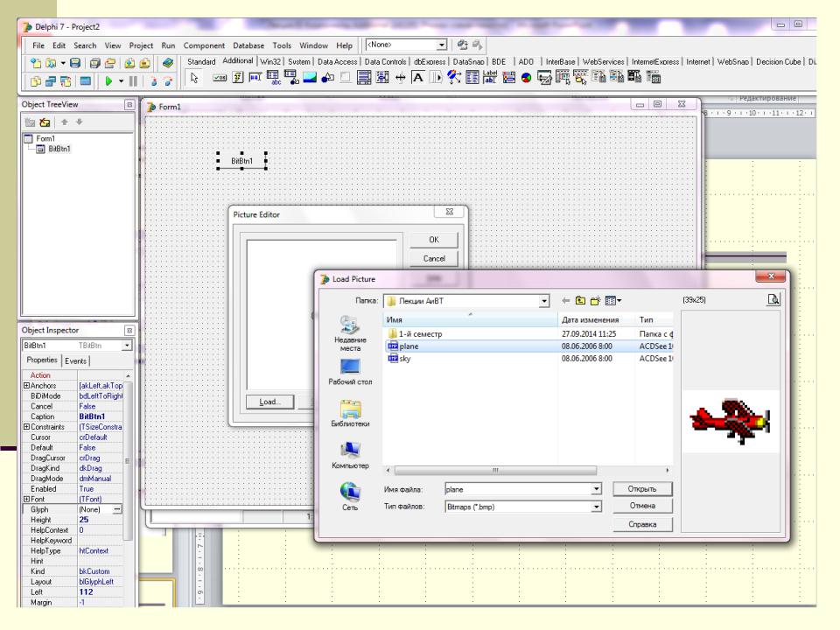840x630 pixels.
Task: Click the Справка button
Action: (x=641, y=524)
